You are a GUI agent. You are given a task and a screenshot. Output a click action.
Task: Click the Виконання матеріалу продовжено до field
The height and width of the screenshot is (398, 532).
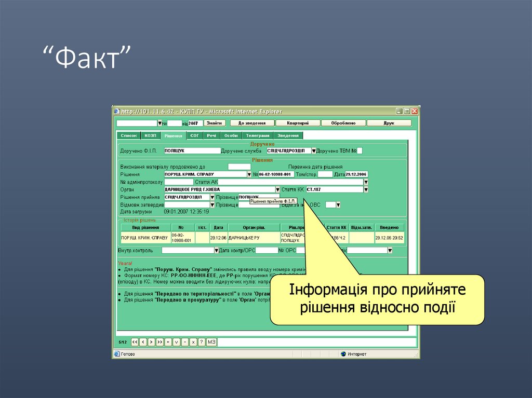[239, 167]
